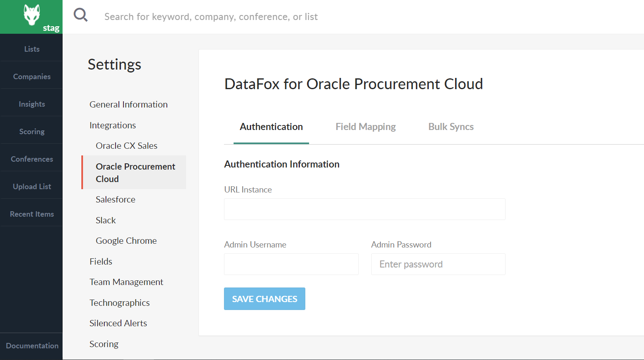Select the Authentication tab
Image resolution: width=644 pixels, height=360 pixels.
coord(271,127)
